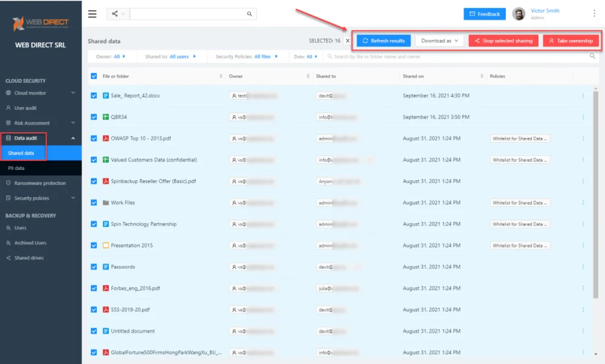The width and height of the screenshot is (605, 364).
Task: Click Whitelist policy tag on Work Files row
Action: click(520, 203)
